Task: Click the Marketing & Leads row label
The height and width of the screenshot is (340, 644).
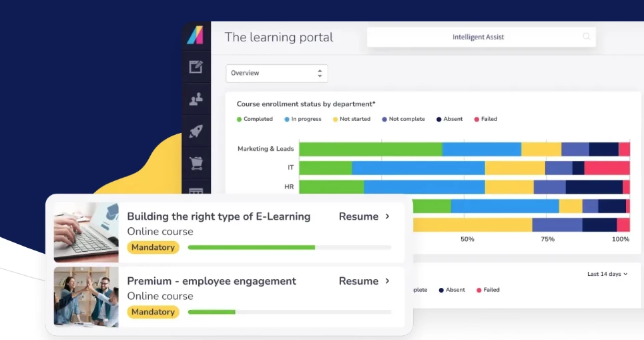Action: 266,149
